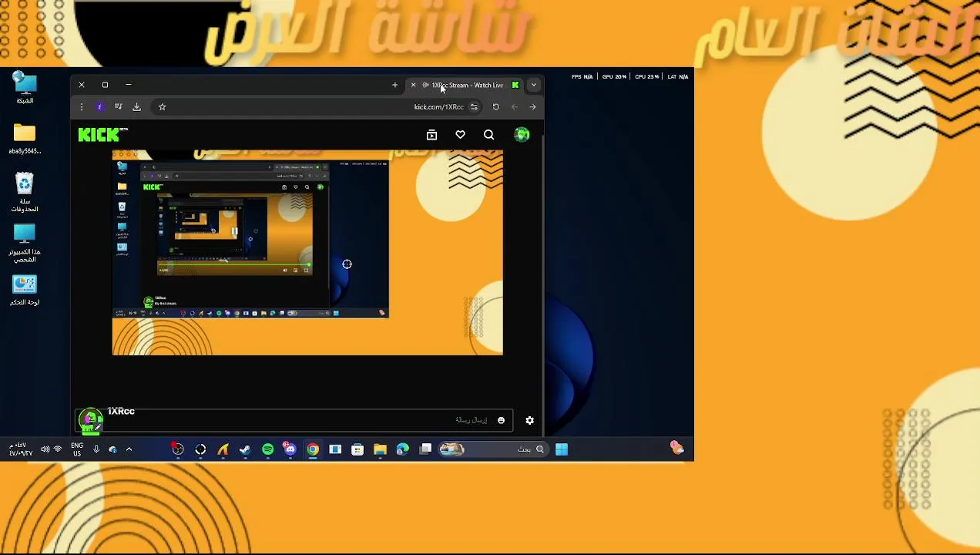Open the purple Chrome profile icon
The width and height of the screenshot is (980, 555).
pyautogui.click(x=99, y=107)
